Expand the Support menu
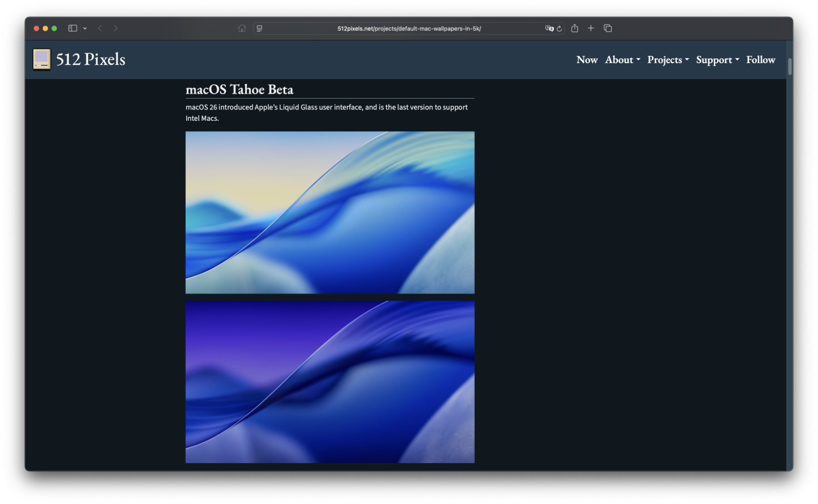Viewport: 818px width, 504px height. coord(717,60)
